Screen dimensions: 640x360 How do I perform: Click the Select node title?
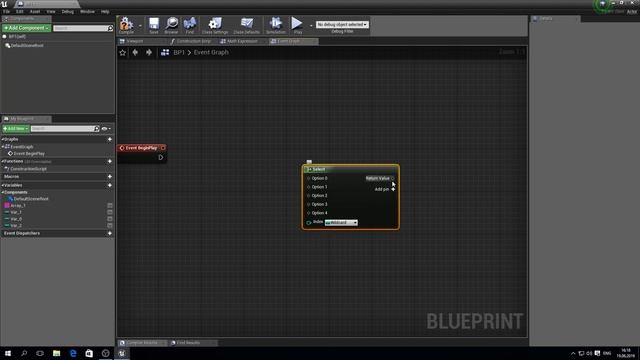click(x=319, y=169)
